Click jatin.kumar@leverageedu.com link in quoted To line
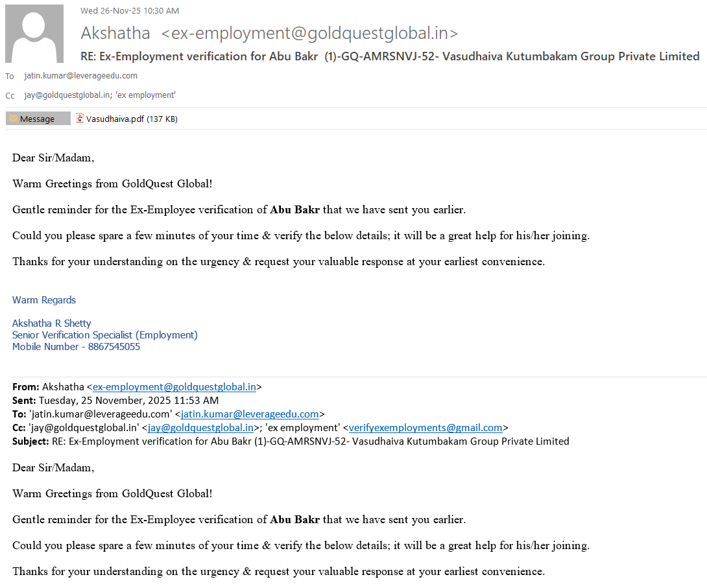The width and height of the screenshot is (707, 588). [x=250, y=414]
